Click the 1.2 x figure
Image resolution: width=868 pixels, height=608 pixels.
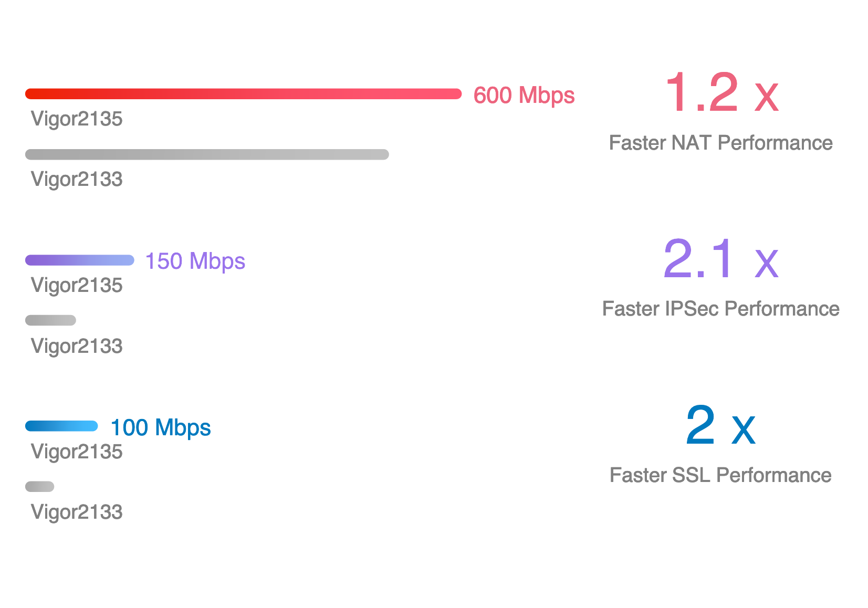(721, 93)
